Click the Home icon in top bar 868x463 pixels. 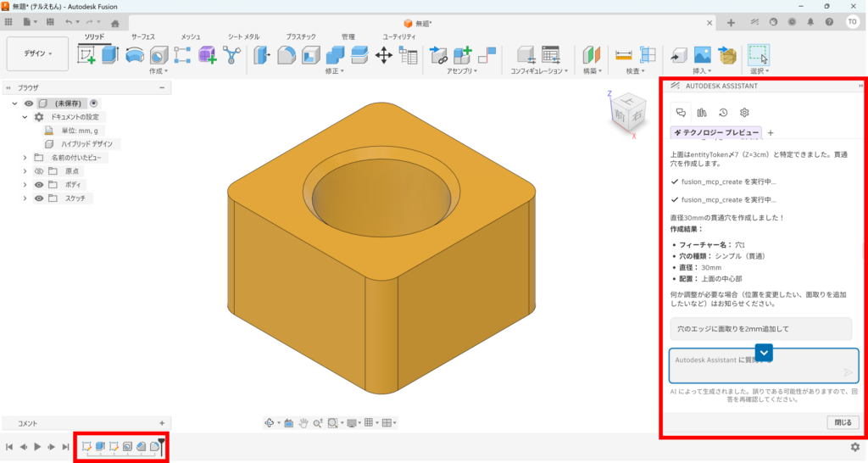click(115, 23)
